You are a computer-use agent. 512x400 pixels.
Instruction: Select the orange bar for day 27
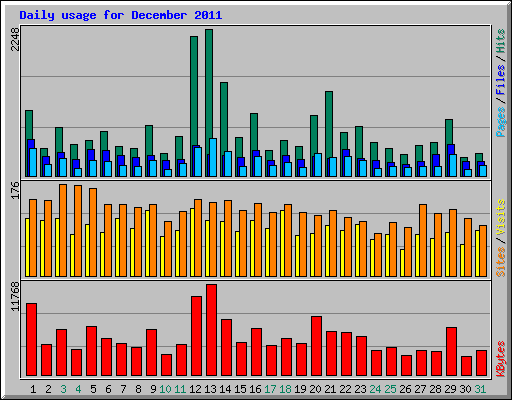423,240
